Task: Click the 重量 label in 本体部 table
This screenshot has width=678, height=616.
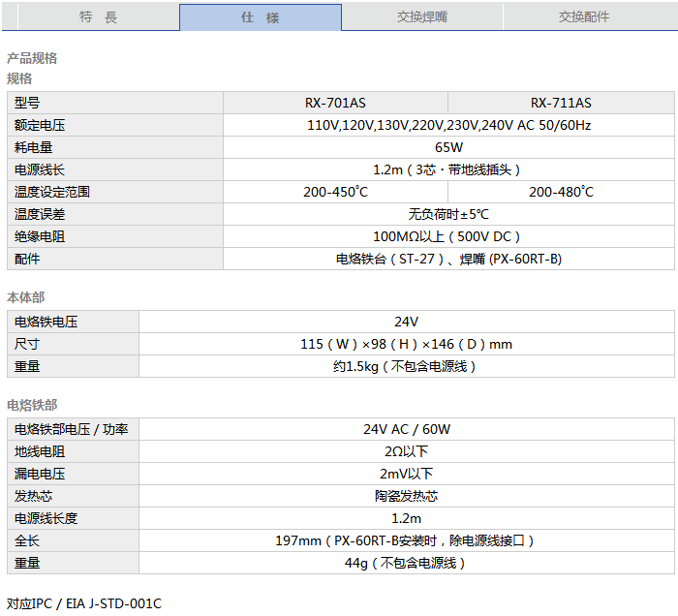Action: click(73, 366)
